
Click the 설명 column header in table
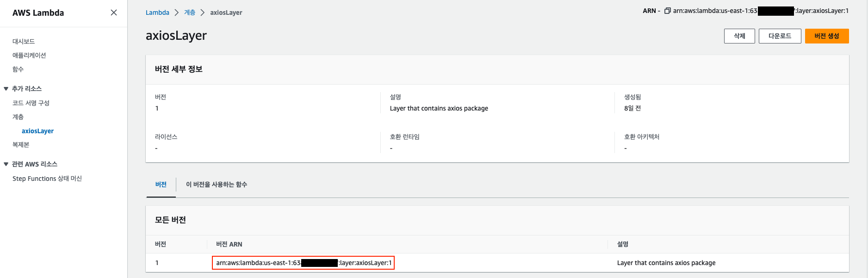pyautogui.click(x=623, y=244)
